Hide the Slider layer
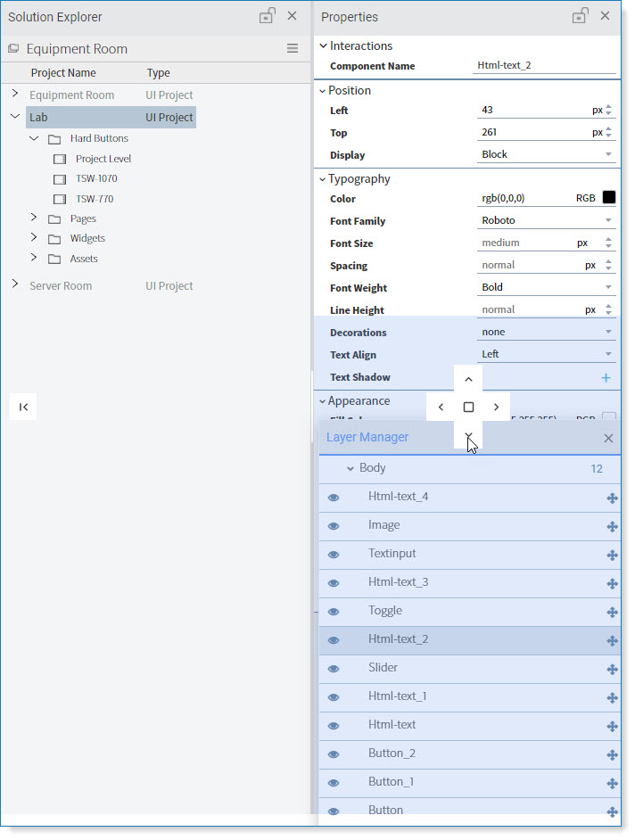The width and height of the screenshot is (635, 840). (334, 669)
